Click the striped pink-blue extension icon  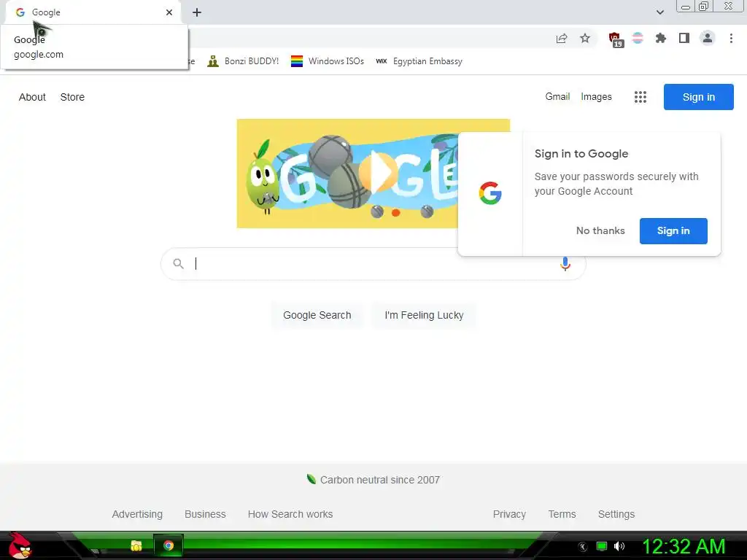click(638, 38)
